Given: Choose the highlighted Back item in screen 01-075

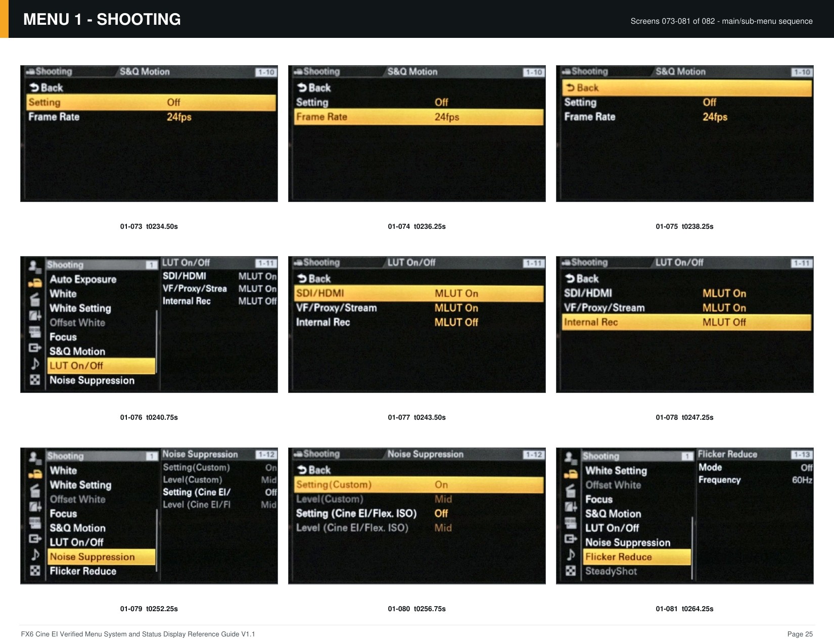Looking at the screenshot, I should coord(687,88).
